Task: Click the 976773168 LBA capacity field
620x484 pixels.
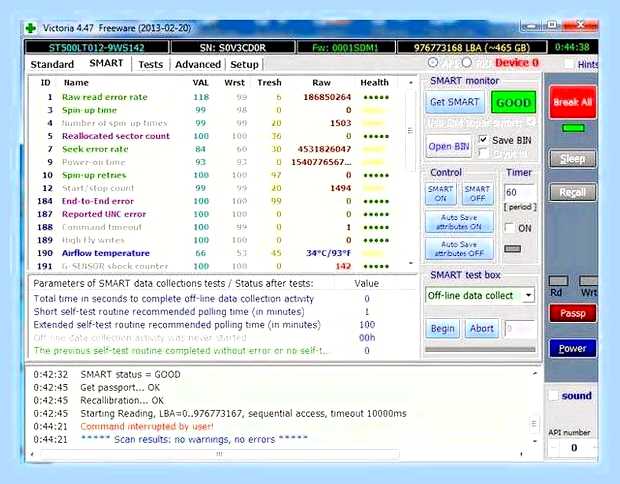Action: point(472,47)
